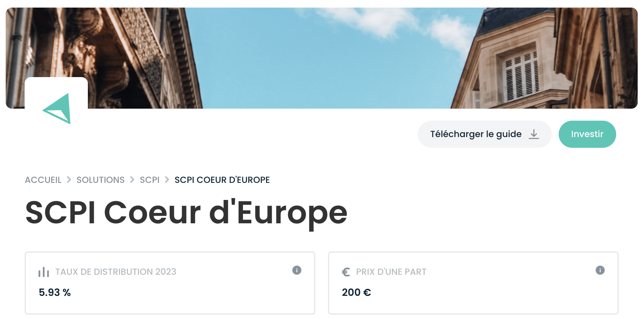Click the download arrow icon
This screenshot has width=644, height=319.
tap(534, 134)
